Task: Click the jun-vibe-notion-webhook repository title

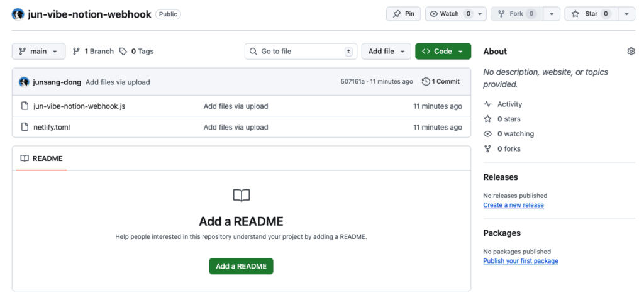Action: tap(89, 14)
